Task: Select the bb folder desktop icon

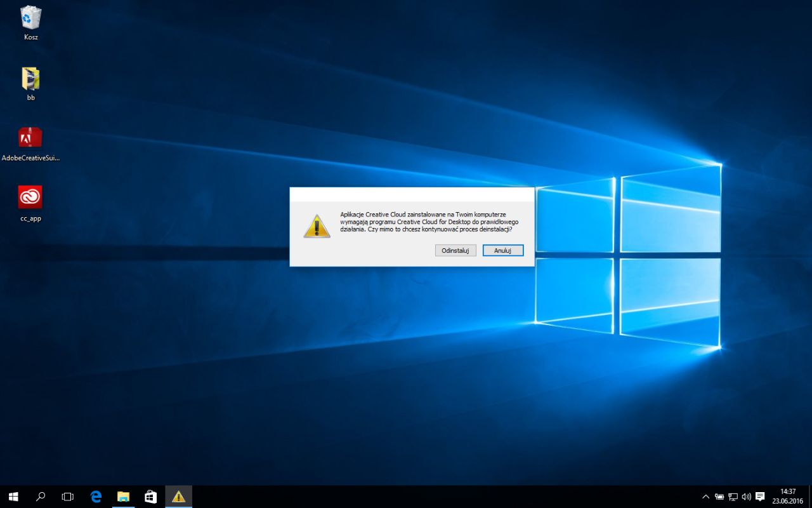Action: (30, 84)
